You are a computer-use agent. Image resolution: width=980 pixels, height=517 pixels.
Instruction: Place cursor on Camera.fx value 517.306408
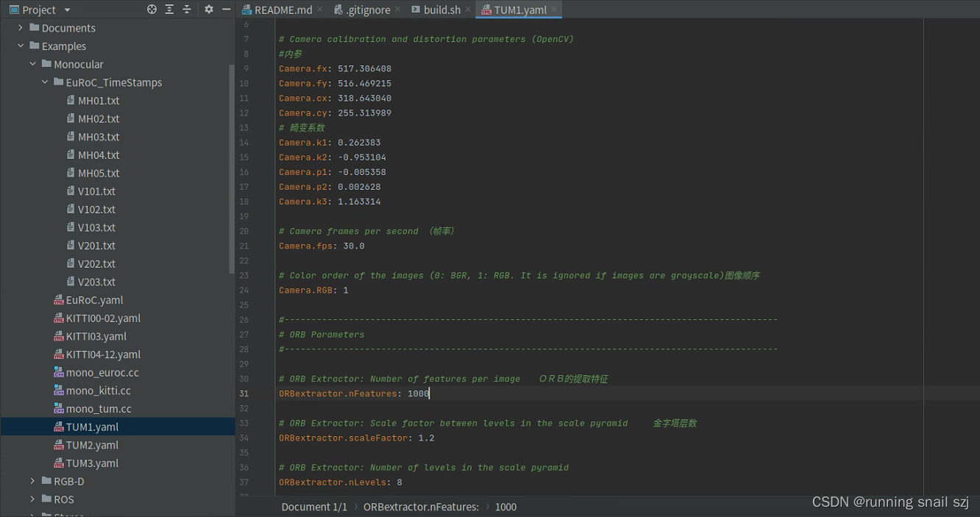tap(364, 68)
